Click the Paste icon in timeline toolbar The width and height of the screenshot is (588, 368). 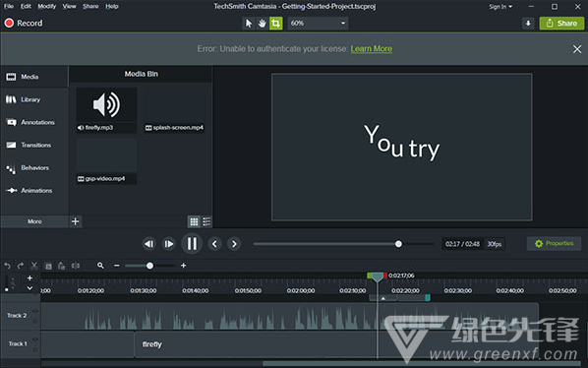click(x=62, y=266)
